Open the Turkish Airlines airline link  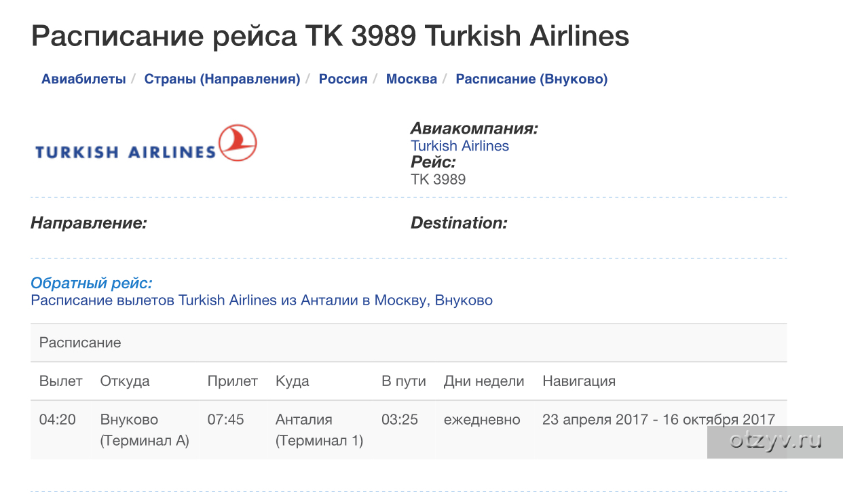(x=460, y=146)
